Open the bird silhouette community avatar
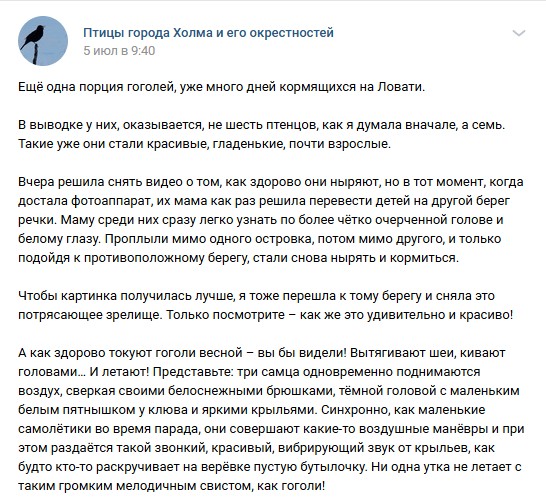 pos(43,41)
